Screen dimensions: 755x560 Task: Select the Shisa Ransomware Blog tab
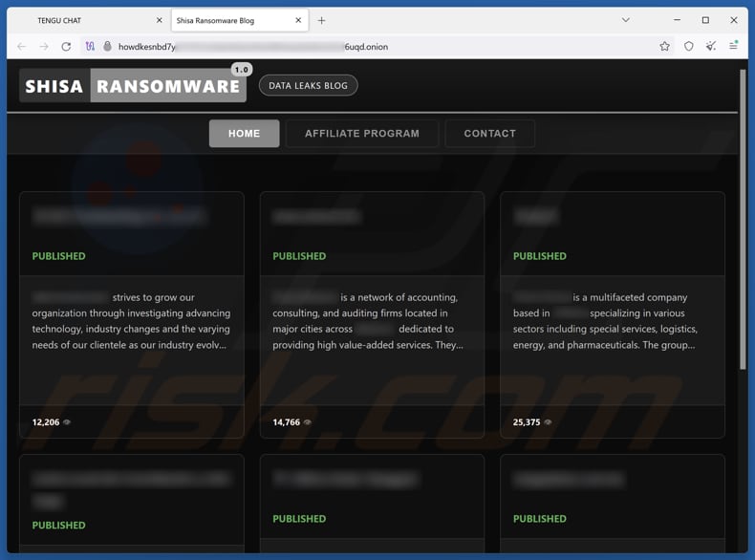coord(239,21)
